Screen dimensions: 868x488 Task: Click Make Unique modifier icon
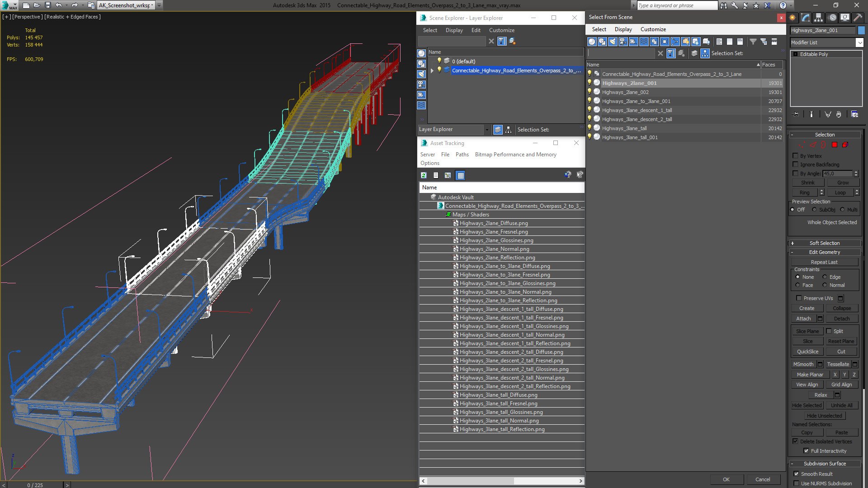click(x=827, y=114)
